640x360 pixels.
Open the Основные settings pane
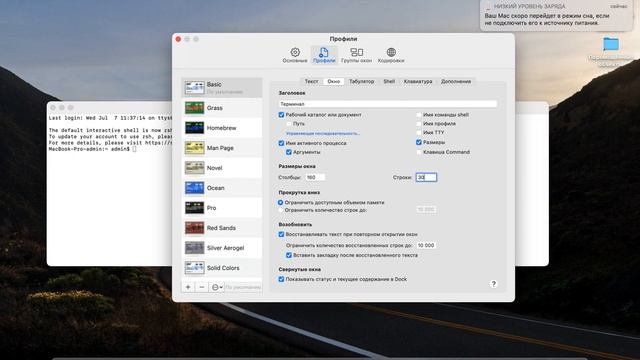click(x=295, y=55)
